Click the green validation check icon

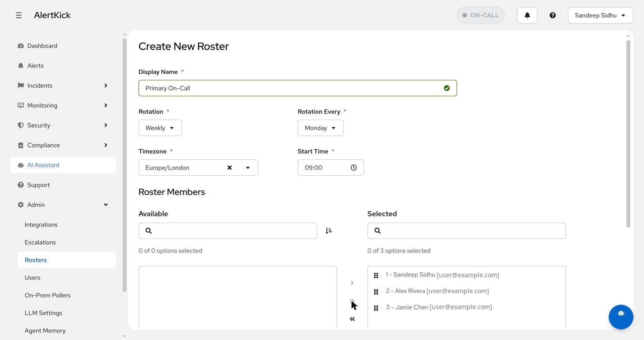(447, 88)
